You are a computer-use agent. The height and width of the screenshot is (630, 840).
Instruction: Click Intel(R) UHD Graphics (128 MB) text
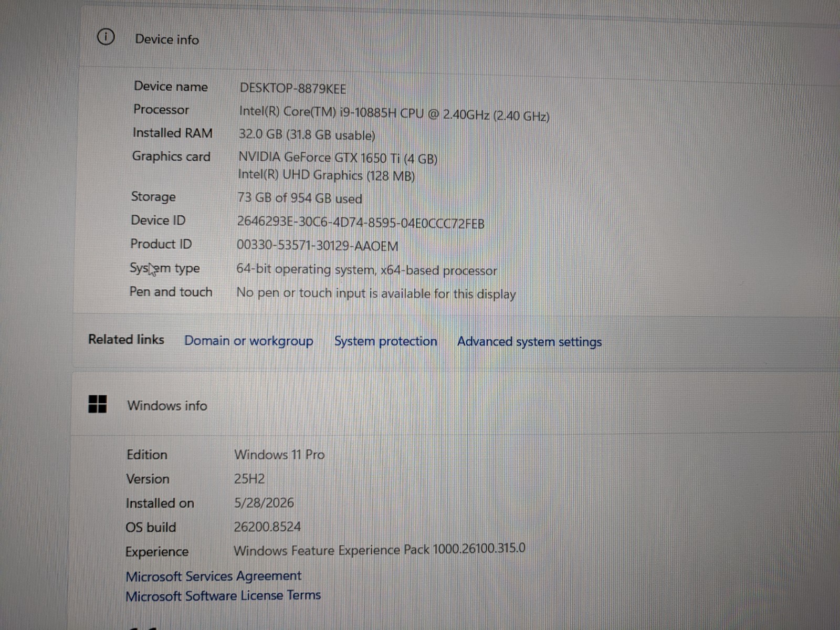327,175
